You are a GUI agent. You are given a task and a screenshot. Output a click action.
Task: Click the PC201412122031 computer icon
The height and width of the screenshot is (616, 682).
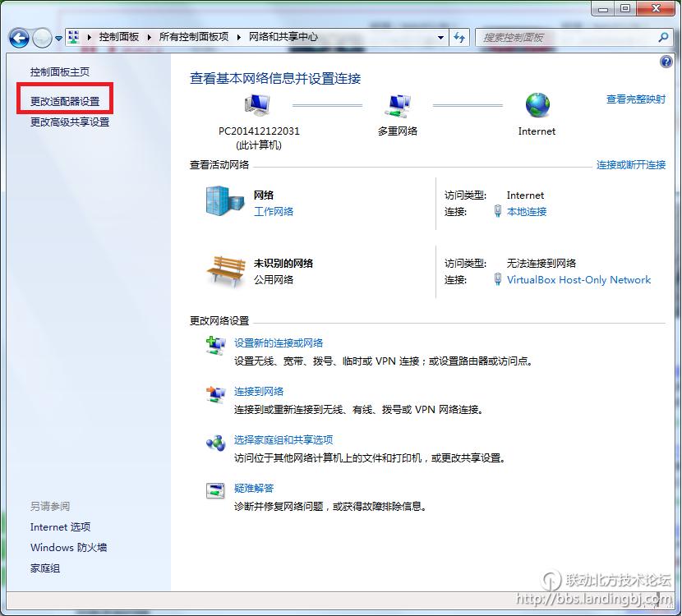(x=256, y=103)
